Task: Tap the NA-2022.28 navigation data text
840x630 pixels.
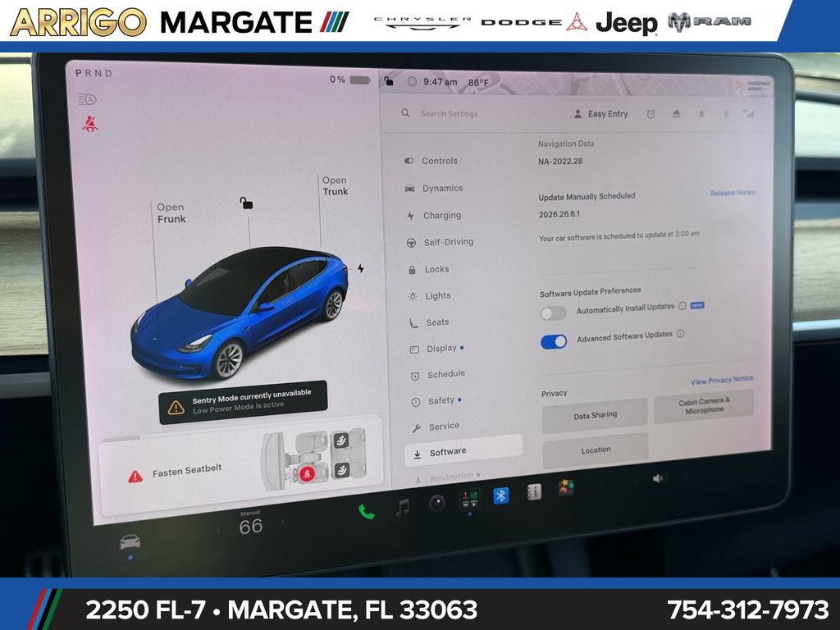Action: tap(559, 162)
